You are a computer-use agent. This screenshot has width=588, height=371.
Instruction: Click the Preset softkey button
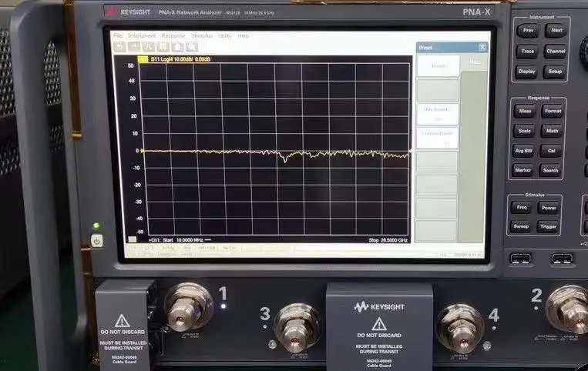(x=438, y=66)
